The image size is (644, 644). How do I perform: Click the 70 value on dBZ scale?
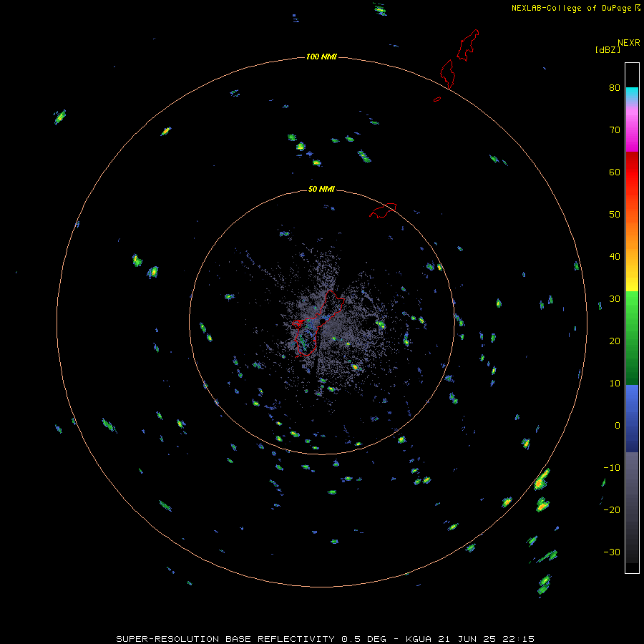(x=615, y=130)
